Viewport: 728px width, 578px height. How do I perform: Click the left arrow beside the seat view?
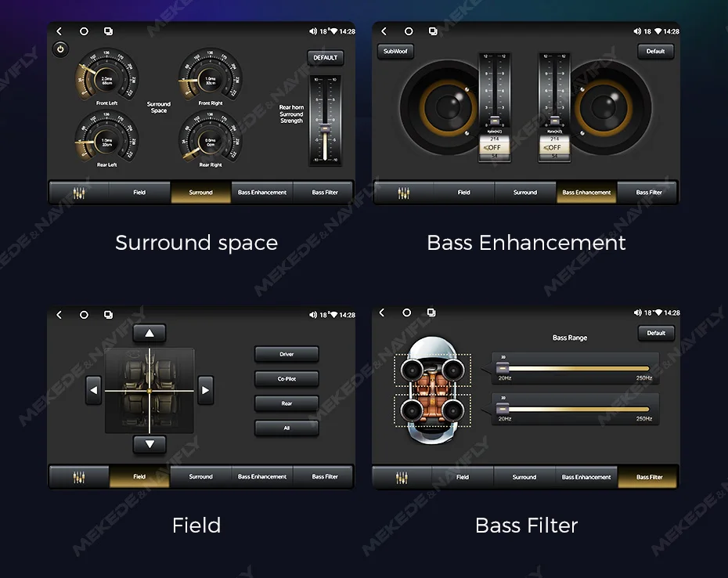(x=94, y=389)
